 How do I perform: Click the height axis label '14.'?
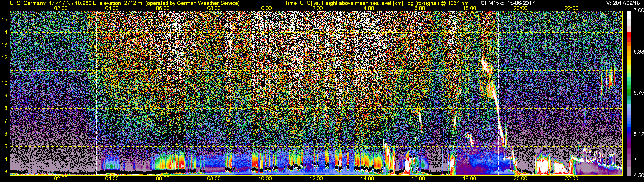click(x=5, y=32)
